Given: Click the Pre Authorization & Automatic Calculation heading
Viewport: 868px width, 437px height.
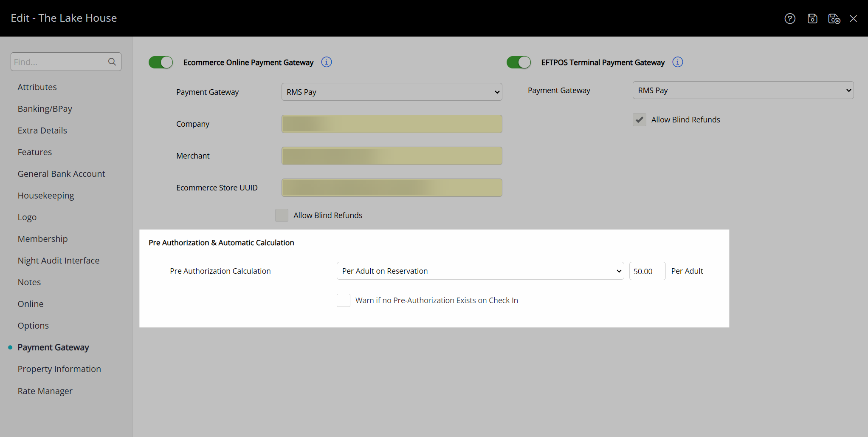Looking at the screenshot, I should 221,243.
